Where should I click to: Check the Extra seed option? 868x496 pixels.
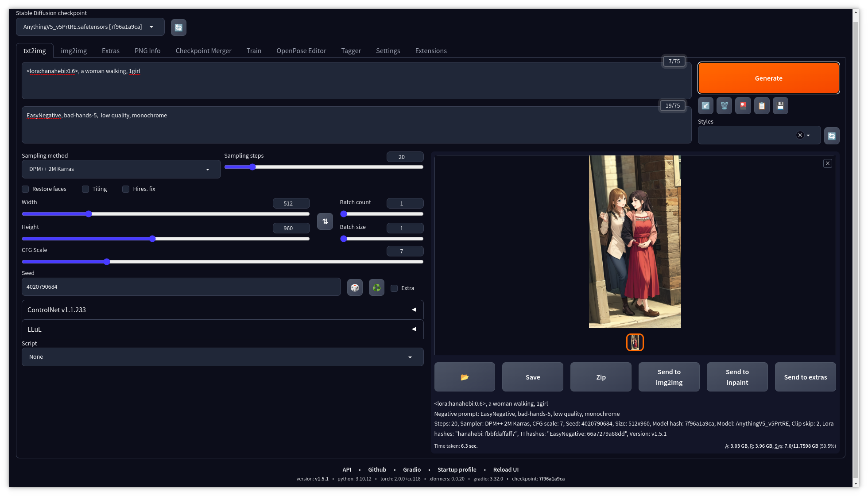(x=394, y=288)
